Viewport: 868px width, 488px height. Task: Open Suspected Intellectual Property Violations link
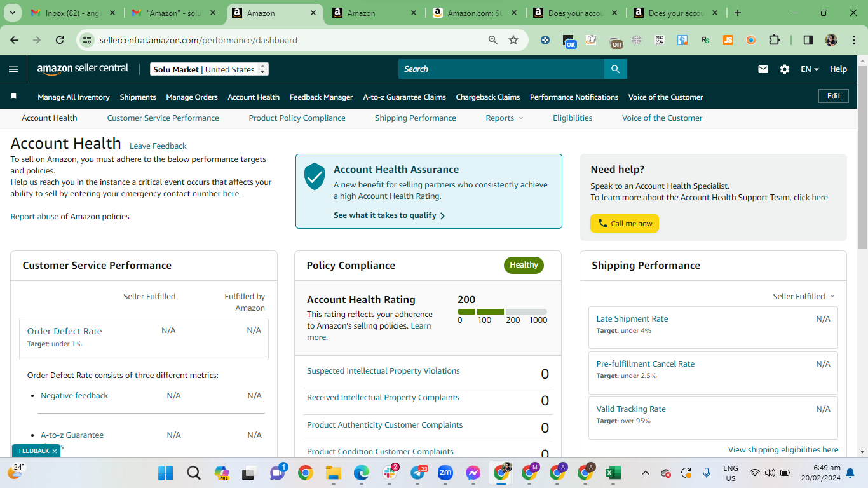(x=383, y=371)
